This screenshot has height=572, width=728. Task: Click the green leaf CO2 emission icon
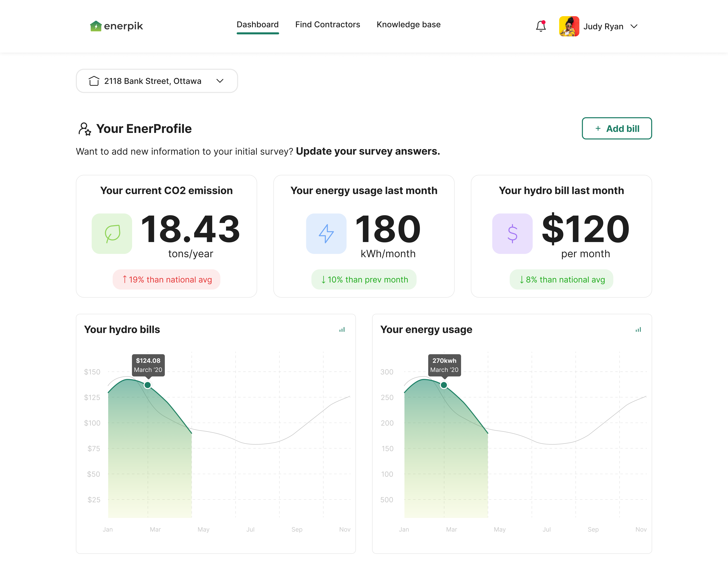[112, 233]
